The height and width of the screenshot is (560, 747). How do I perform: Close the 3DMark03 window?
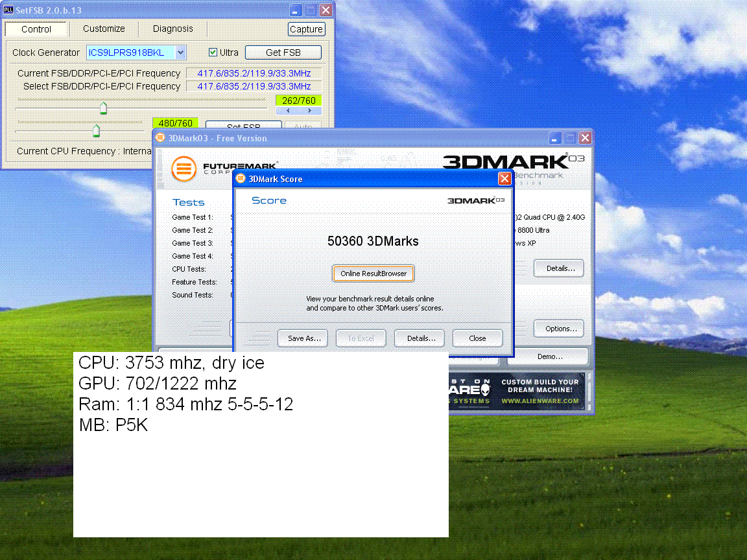coord(585,138)
